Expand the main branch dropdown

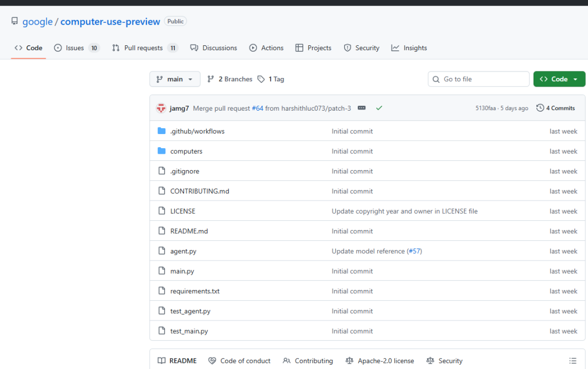pyautogui.click(x=175, y=79)
